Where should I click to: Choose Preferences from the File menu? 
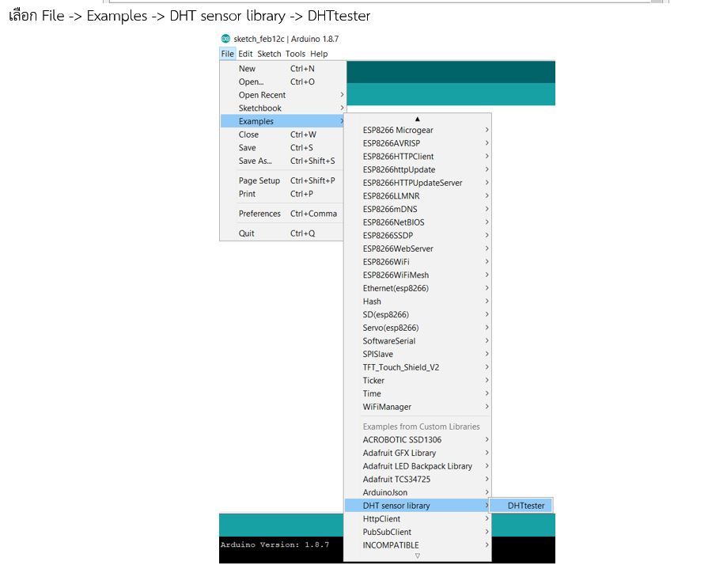(x=259, y=214)
